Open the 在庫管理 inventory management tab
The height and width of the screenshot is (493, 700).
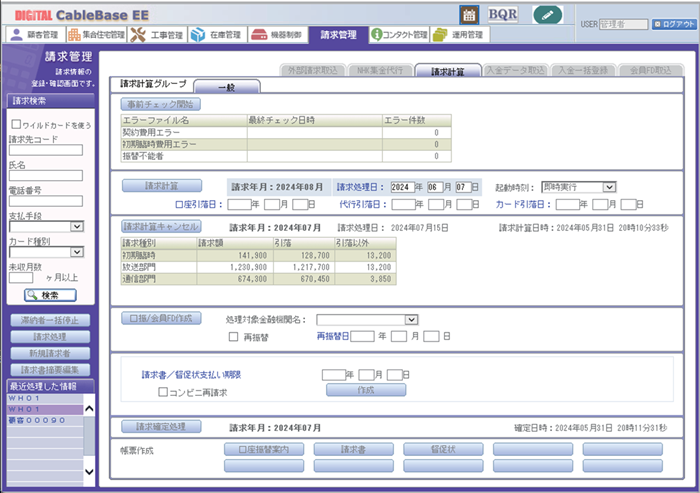coord(217,35)
